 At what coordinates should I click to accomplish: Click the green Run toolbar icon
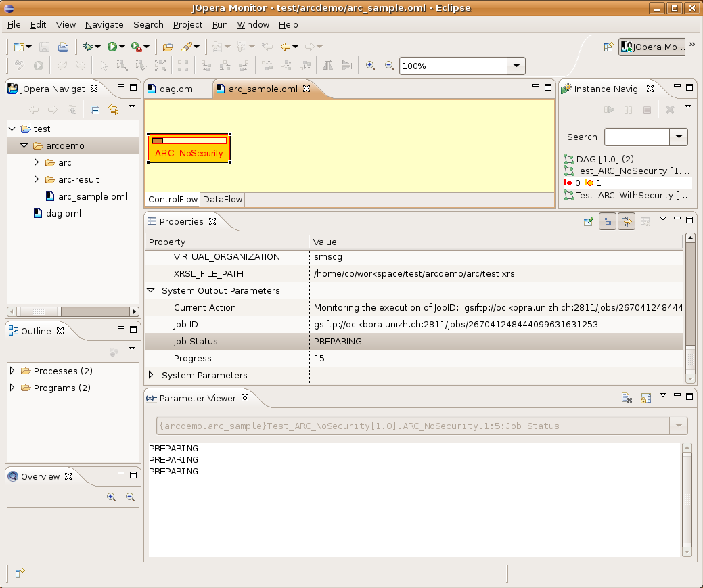(112, 47)
